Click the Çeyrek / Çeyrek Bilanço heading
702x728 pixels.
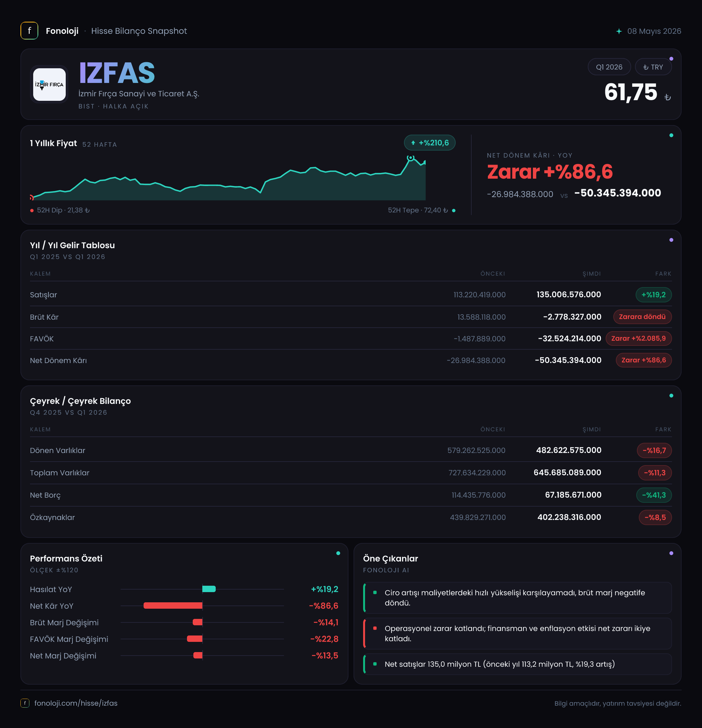(x=80, y=401)
